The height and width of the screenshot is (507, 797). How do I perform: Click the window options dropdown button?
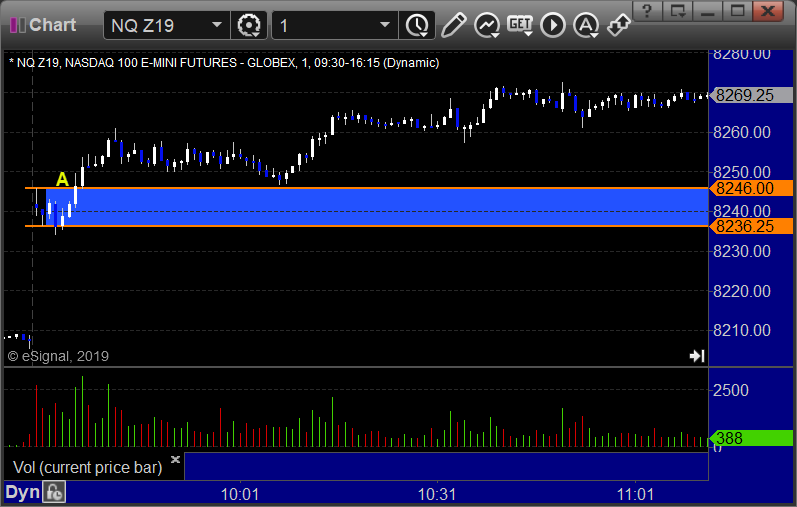(x=678, y=10)
